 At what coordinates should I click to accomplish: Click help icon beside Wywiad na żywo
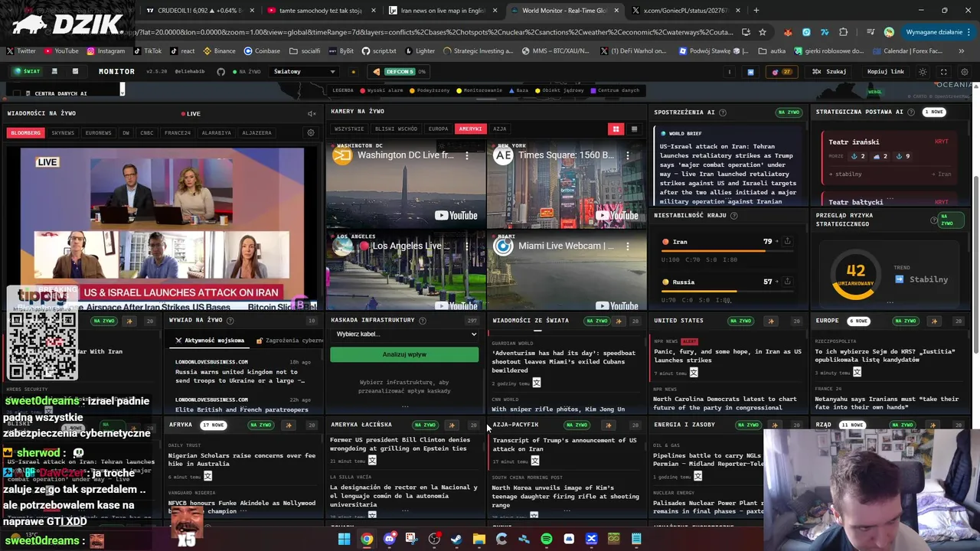pyautogui.click(x=230, y=321)
